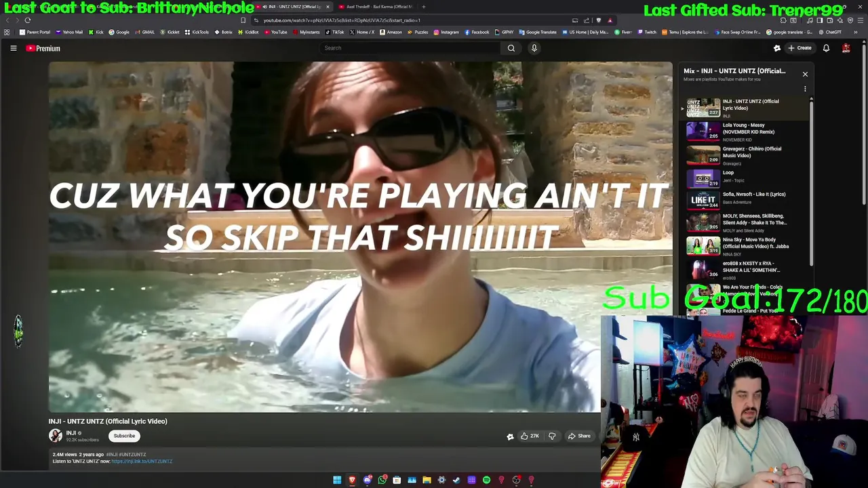Open a new browser tab
Image resolution: width=868 pixels, height=488 pixels.
point(423,7)
